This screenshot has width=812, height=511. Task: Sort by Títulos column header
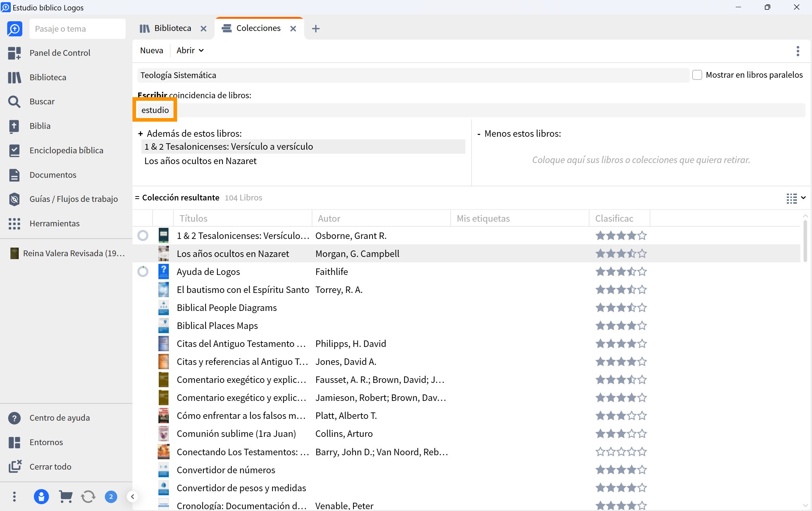pyautogui.click(x=243, y=218)
